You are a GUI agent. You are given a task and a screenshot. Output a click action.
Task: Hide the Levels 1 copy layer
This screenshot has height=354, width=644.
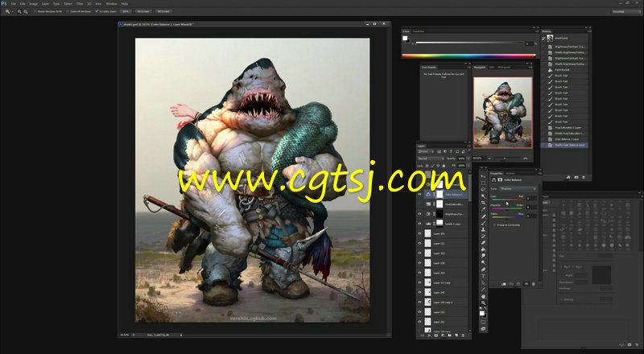click(x=419, y=224)
